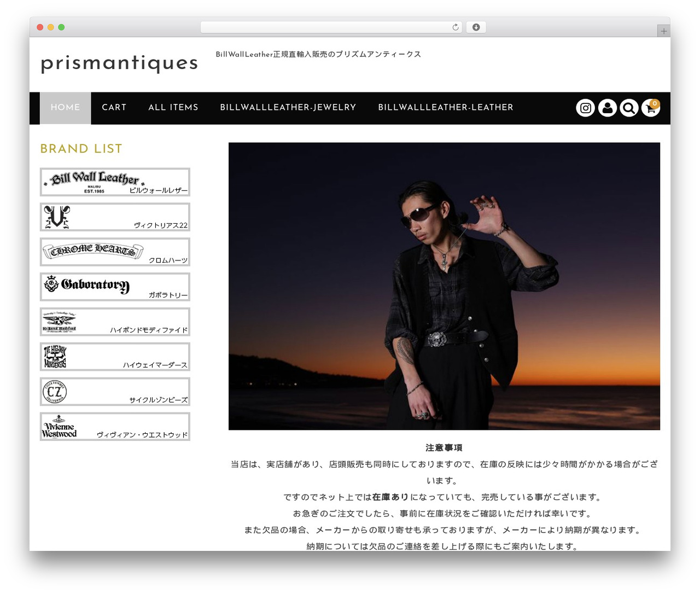Click the prismantiques site title

119,63
